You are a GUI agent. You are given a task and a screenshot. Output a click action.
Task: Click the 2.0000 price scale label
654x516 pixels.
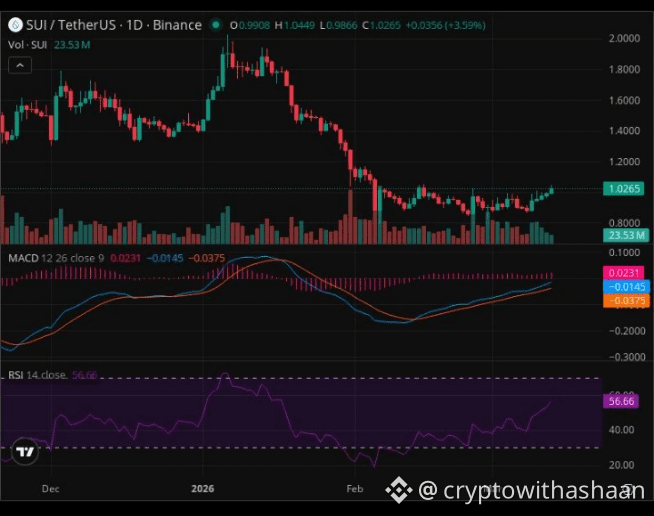pos(624,38)
